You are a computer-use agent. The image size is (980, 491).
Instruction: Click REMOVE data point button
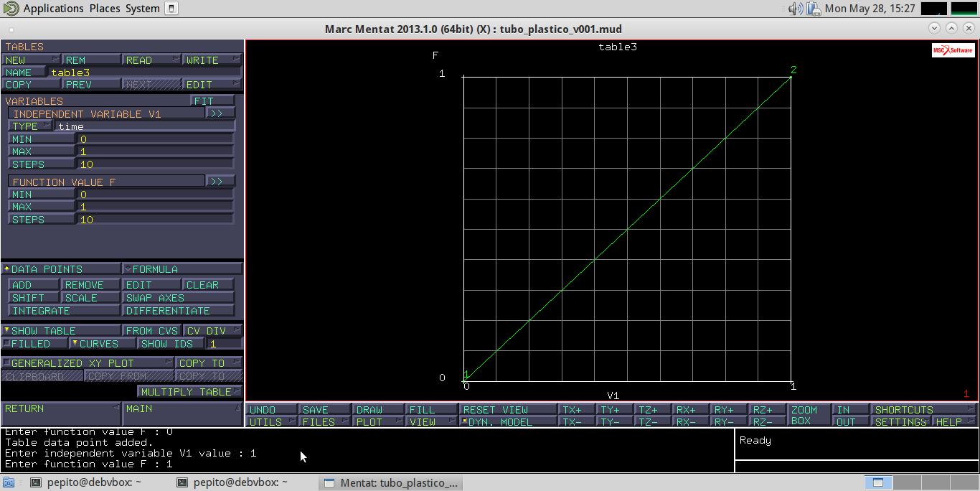(91, 285)
